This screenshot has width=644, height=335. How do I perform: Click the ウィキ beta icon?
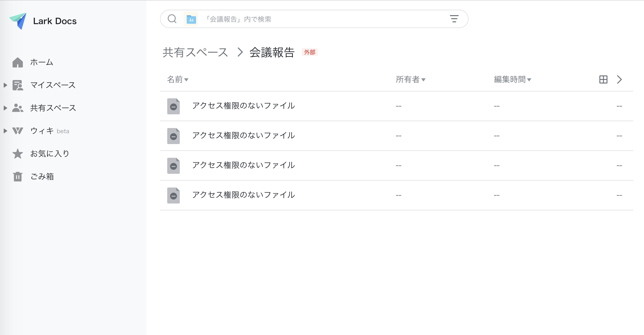point(18,131)
